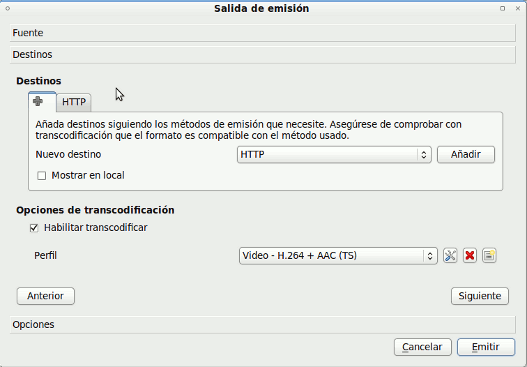Edit selected profile with wrench icon

pos(450,256)
